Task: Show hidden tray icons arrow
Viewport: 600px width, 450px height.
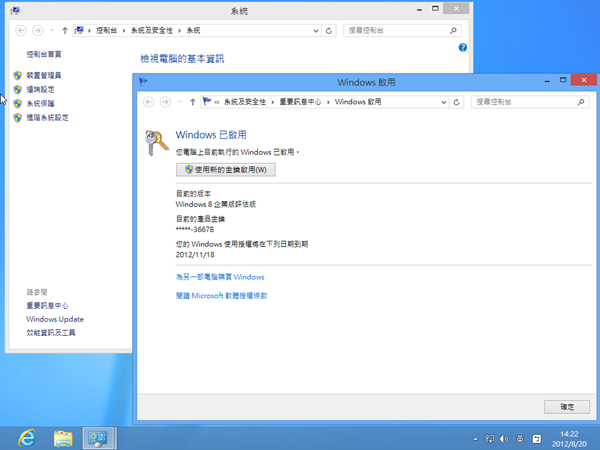Action: (x=474, y=438)
